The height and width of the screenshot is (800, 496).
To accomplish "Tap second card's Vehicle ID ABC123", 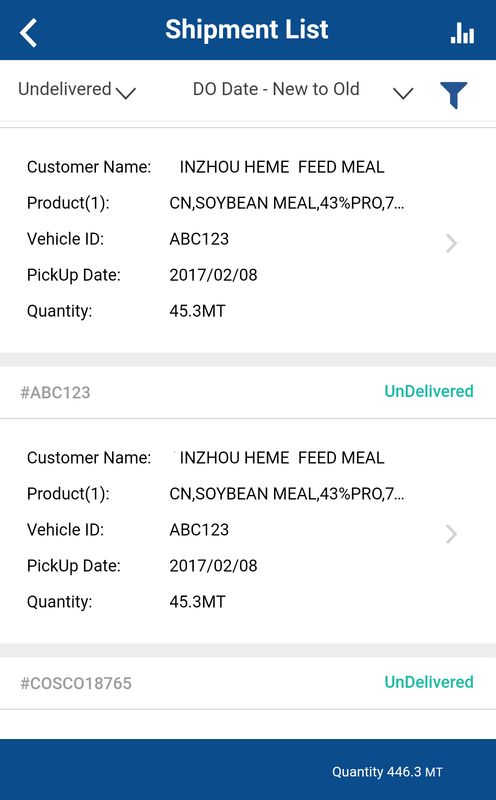I will [x=199, y=530].
